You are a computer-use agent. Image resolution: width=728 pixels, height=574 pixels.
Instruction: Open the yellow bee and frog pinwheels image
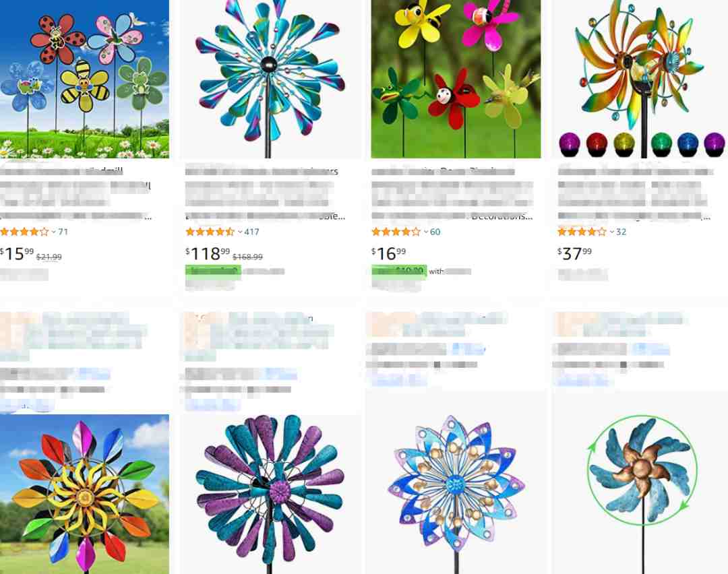click(x=456, y=79)
